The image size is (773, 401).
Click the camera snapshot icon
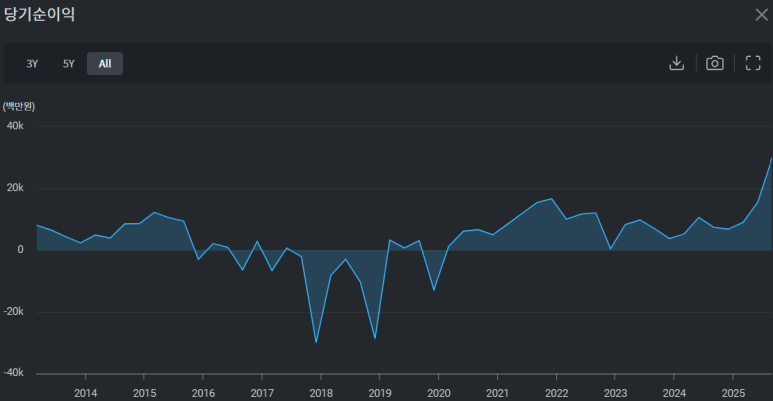(715, 63)
